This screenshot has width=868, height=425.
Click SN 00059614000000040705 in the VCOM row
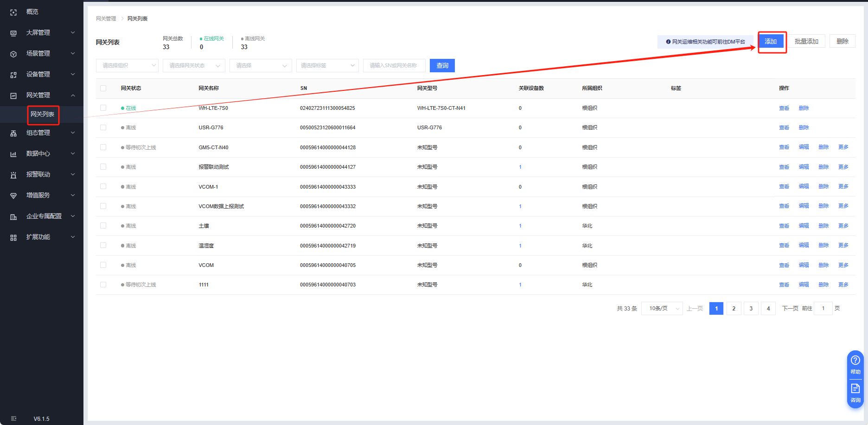[328, 265]
